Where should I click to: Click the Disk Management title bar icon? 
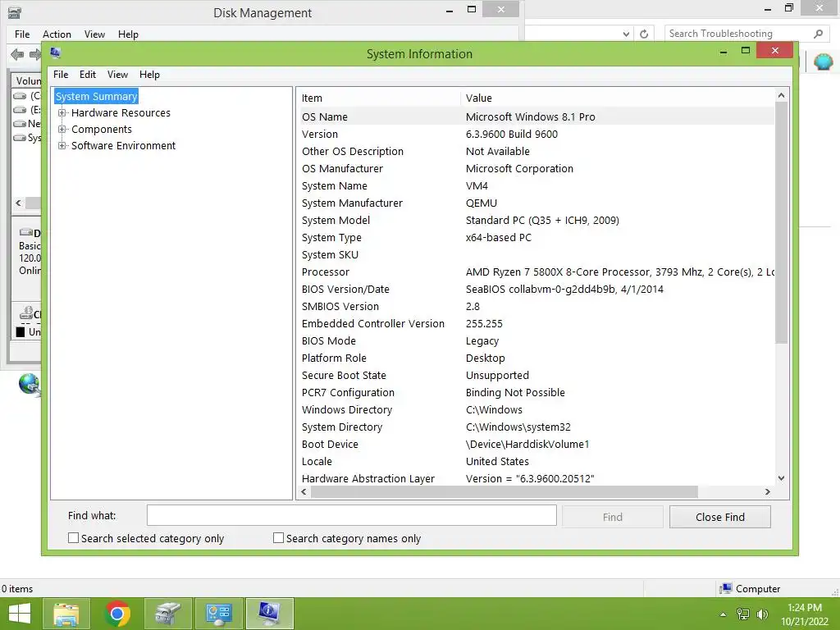point(15,12)
